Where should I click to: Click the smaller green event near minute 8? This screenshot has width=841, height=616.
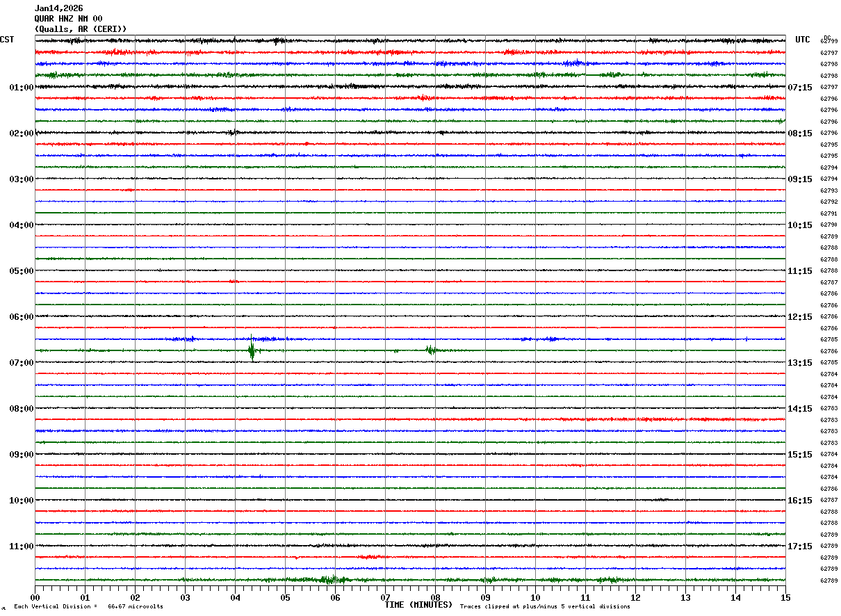[x=431, y=350]
